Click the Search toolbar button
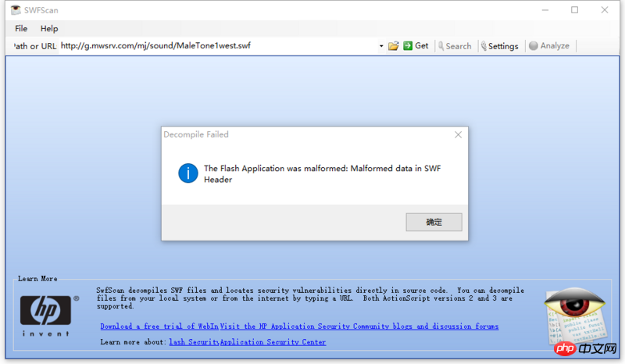The width and height of the screenshot is (625, 364). pyautogui.click(x=455, y=46)
